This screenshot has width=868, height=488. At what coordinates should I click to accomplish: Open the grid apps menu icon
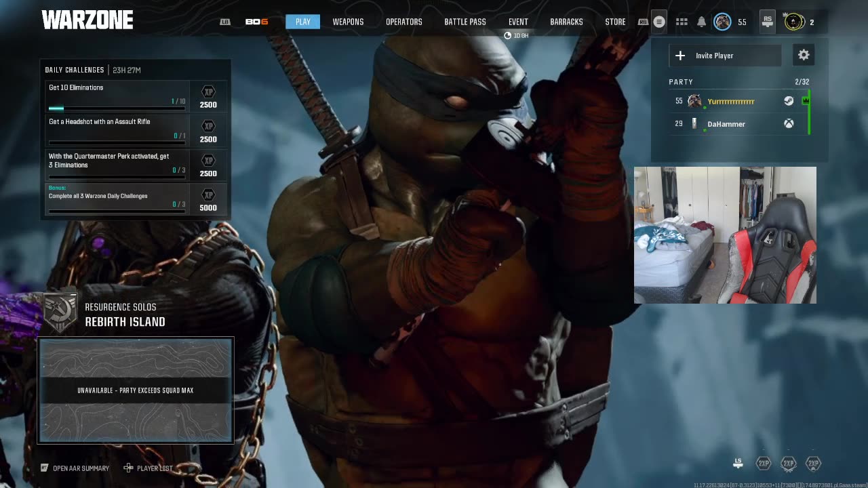point(682,22)
